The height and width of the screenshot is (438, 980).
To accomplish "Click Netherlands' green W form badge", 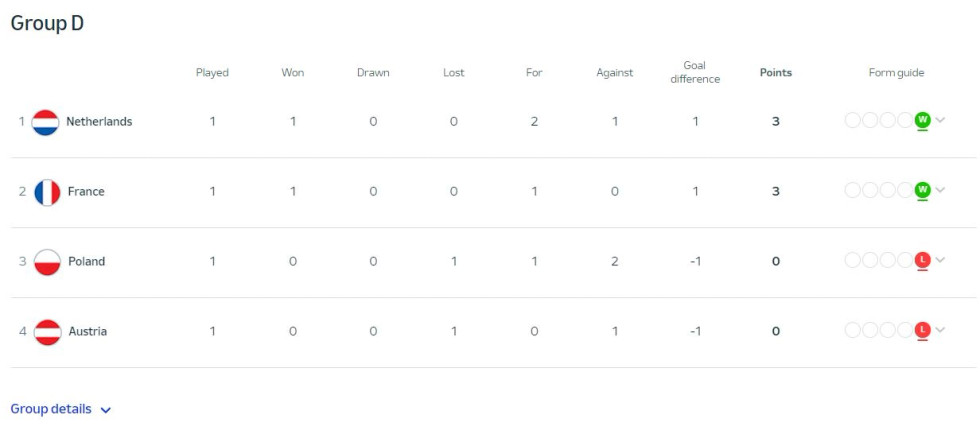I will tap(922, 119).
